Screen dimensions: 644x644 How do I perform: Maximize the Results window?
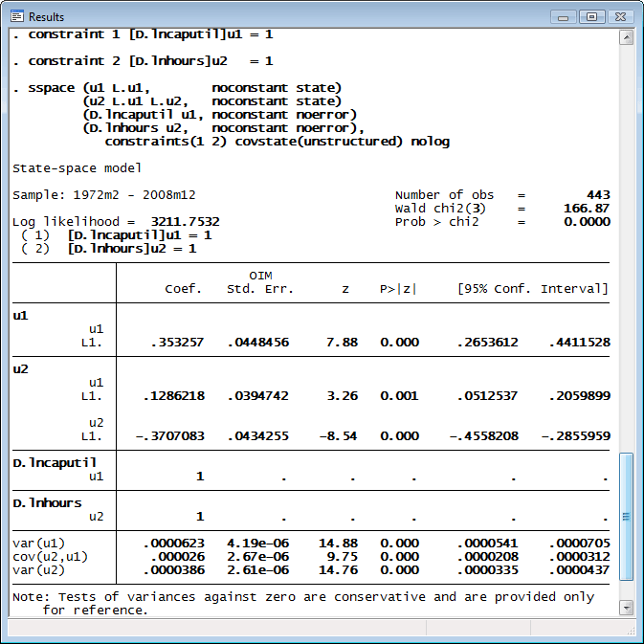click(591, 17)
